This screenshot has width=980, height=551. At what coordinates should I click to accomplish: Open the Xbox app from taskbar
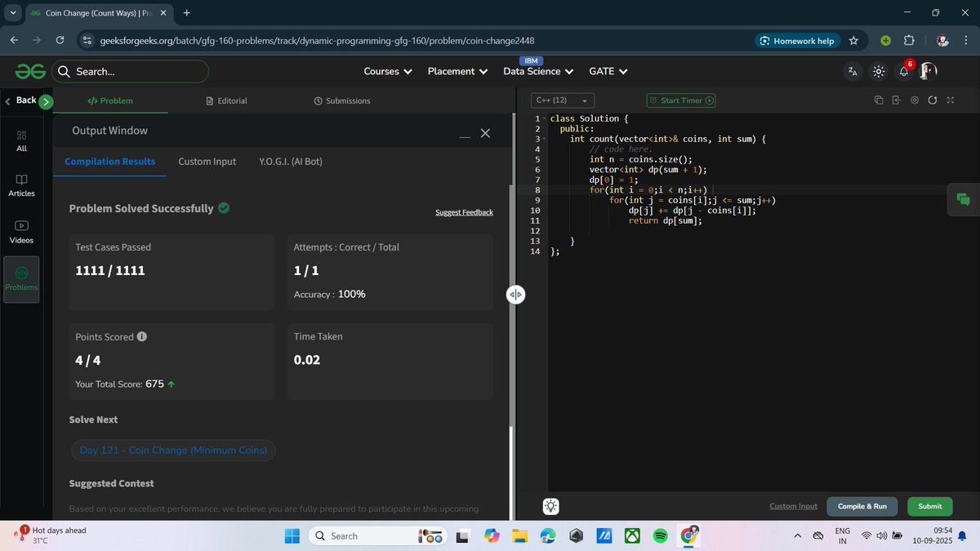tap(632, 535)
